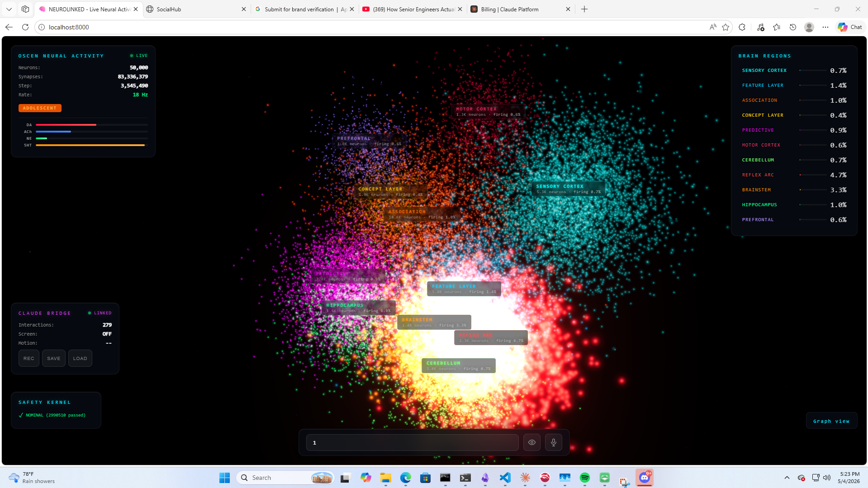The image size is (868, 488).
Task: Open the tab actions menu icon
Action: [25, 9]
